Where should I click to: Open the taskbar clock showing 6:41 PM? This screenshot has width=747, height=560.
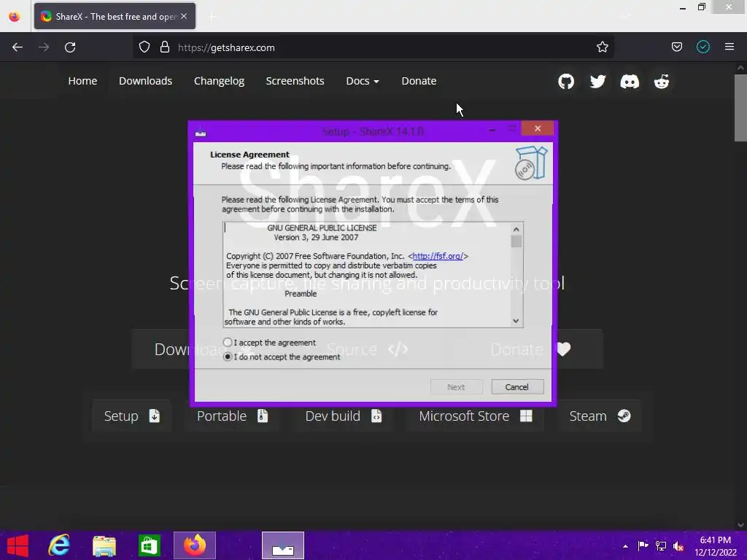[715, 545]
